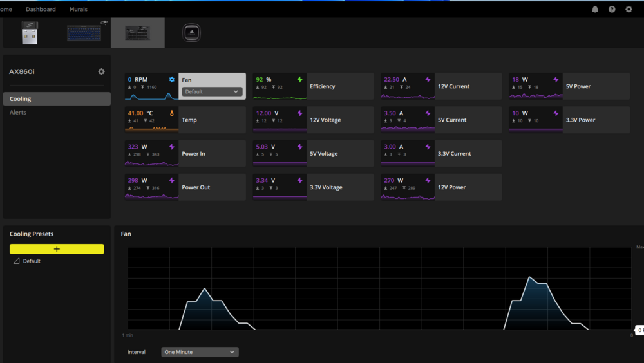644x363 pixels.
Task: Click the Power In lightning icon
Action: point(172,147)
